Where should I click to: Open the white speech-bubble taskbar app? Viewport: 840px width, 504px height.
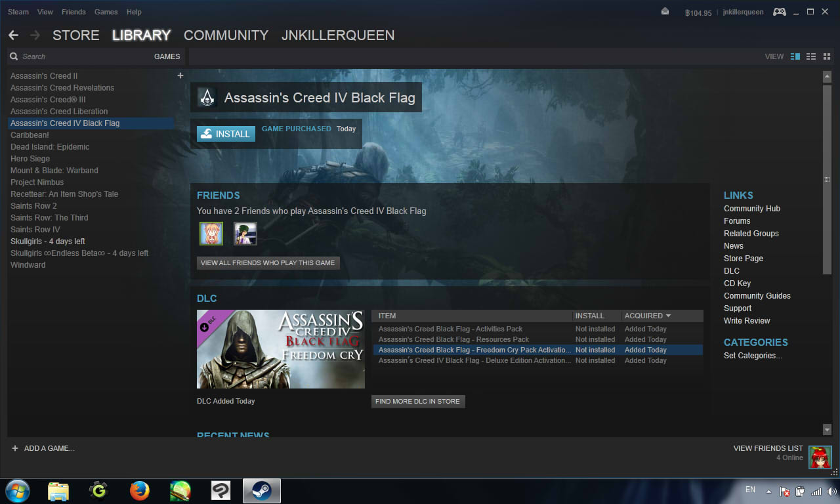[220, 491]
